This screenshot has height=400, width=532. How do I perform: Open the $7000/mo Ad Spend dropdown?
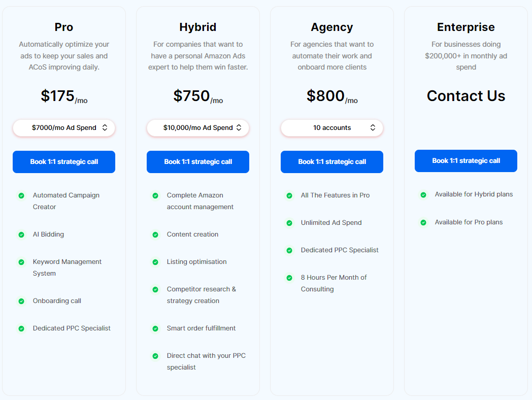coord(64,128)
